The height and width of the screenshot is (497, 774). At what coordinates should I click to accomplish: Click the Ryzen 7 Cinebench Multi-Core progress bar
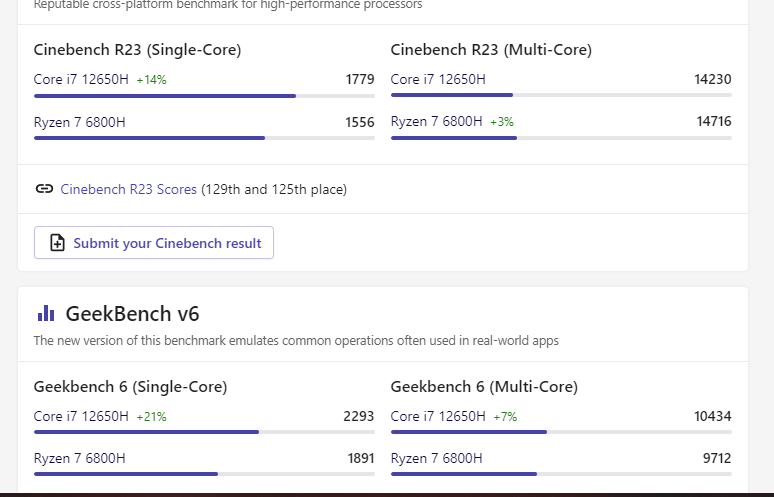561,138
